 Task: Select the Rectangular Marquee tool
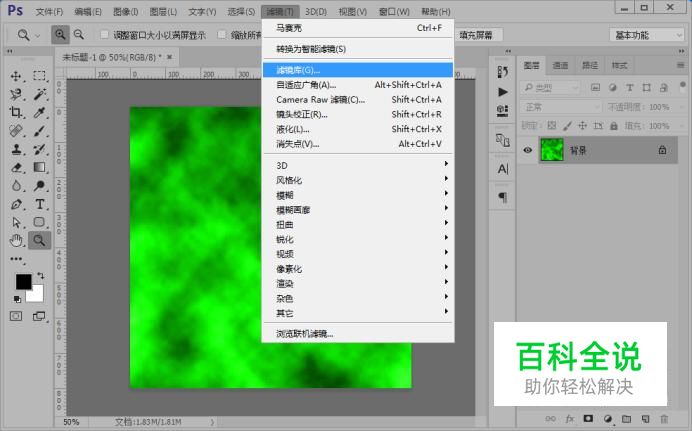(x=39, y=76)
